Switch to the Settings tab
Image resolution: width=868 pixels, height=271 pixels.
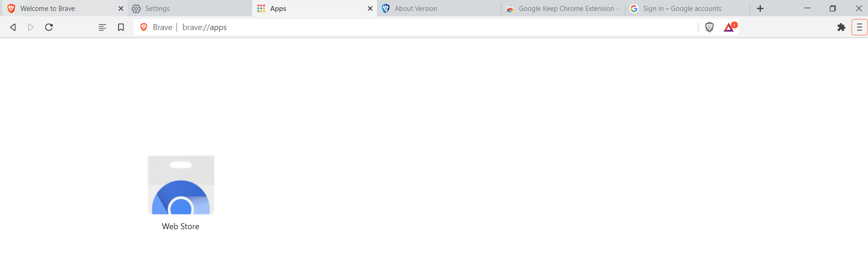point(190,9)
